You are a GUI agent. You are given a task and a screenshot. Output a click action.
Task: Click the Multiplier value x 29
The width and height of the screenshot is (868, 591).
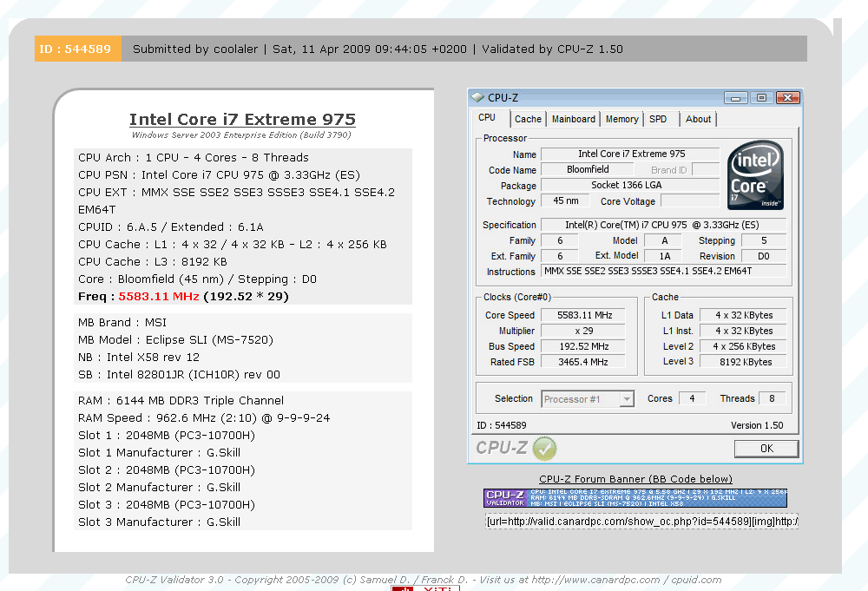[x=583, y=331]
